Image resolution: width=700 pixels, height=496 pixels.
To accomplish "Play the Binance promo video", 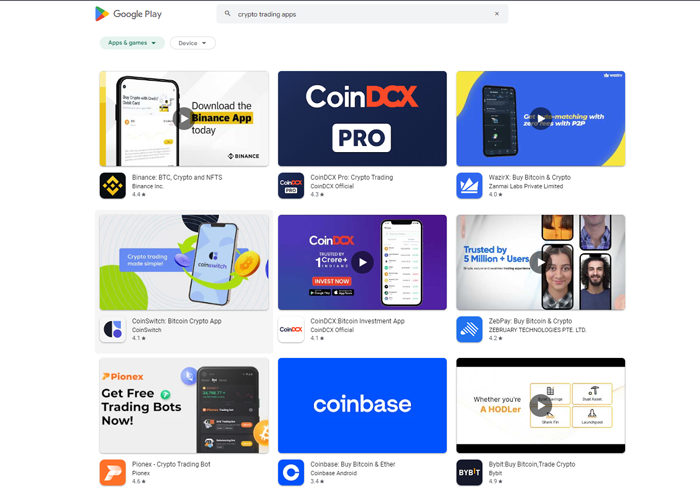I will (184, 118).
